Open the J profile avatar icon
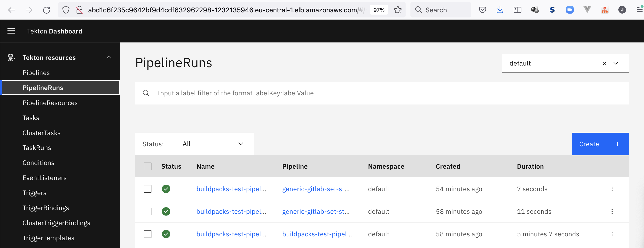This screenshot has width=644, height=248. point(622,10)
